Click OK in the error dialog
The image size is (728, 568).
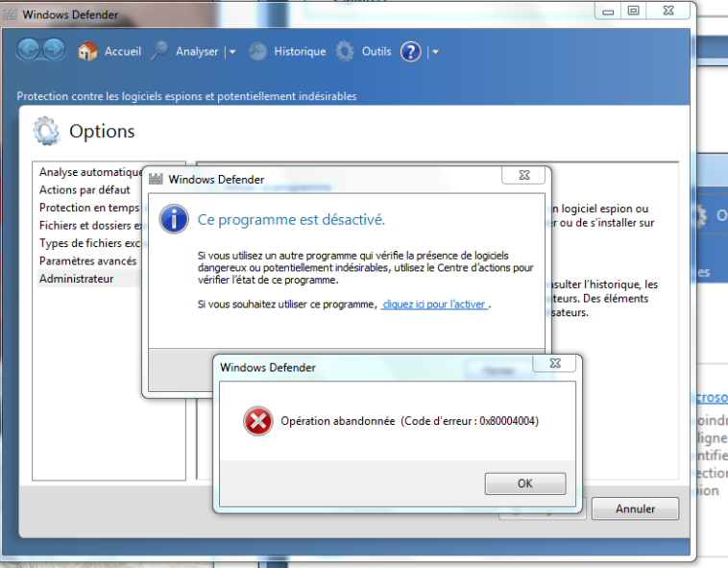525,483
